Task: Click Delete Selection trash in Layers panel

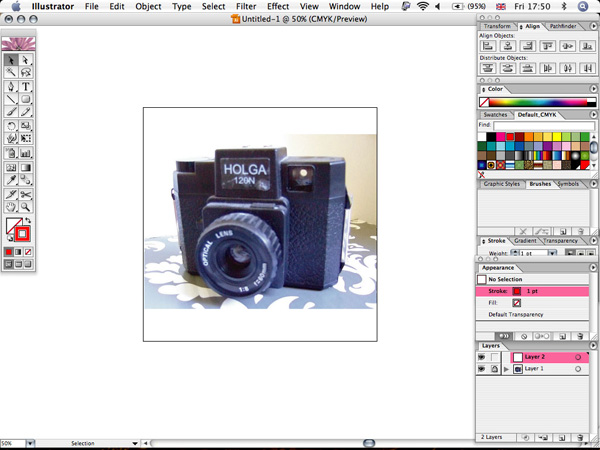Action: (580, 437)
